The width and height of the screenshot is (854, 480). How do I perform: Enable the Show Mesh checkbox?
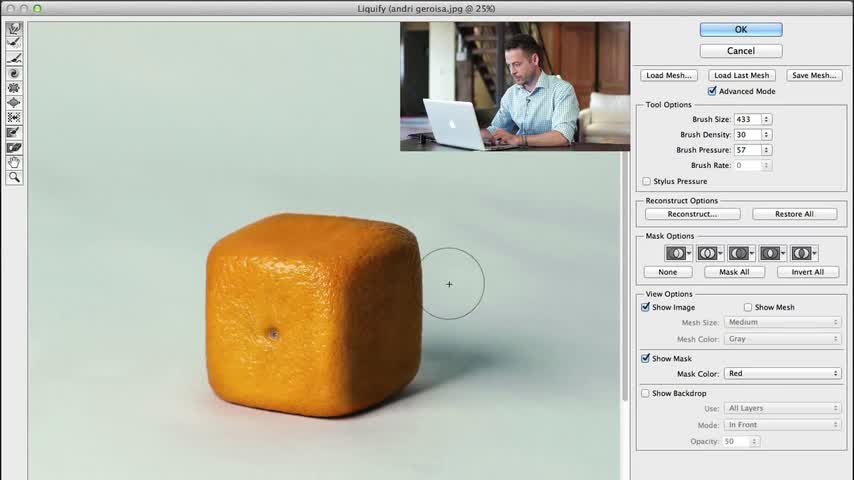tap(748, 307)
